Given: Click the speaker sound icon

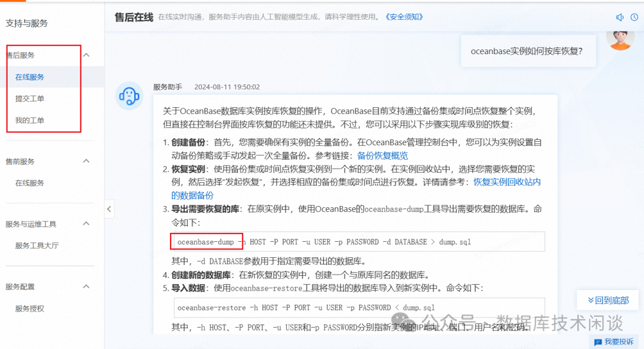Looking at the screenshot, I should (620, 17).
